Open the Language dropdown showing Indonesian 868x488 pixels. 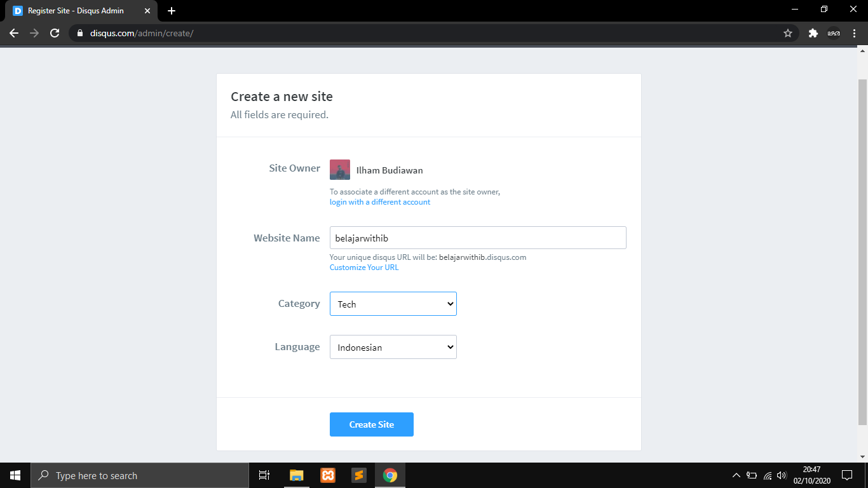tap(393, 347)
